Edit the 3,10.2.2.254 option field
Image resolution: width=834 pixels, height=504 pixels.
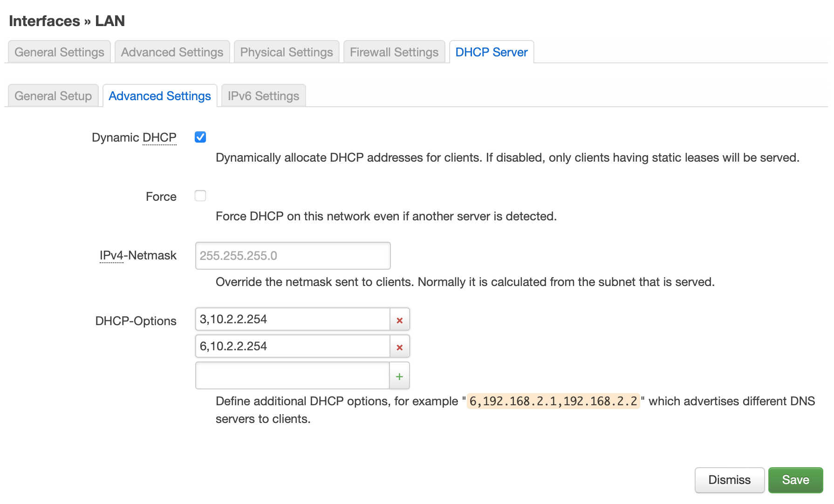click(293, 320)
